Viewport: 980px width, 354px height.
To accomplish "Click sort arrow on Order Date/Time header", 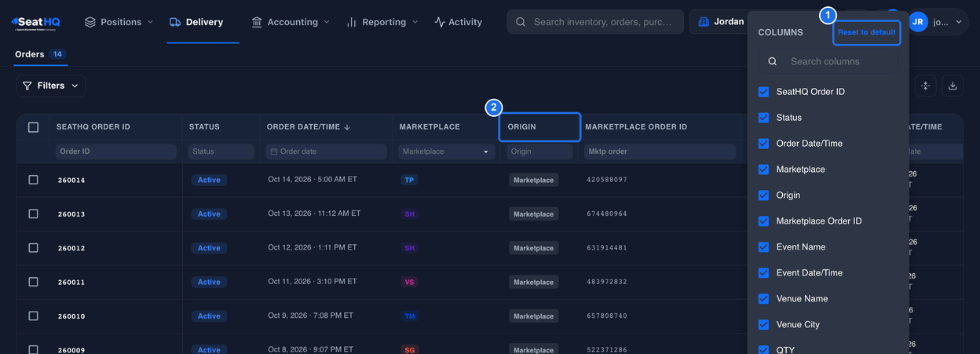I will (x=347, y=127).
